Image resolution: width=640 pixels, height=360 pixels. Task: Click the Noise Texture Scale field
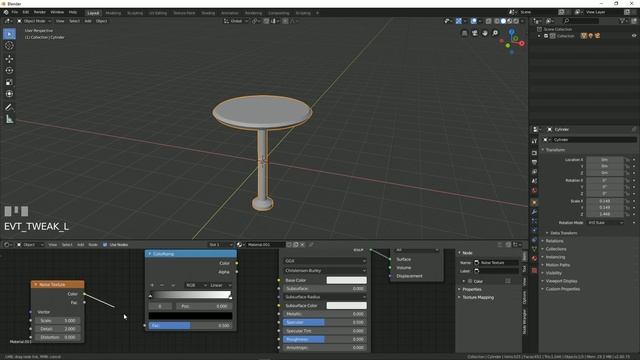click(x=57, y=321)
